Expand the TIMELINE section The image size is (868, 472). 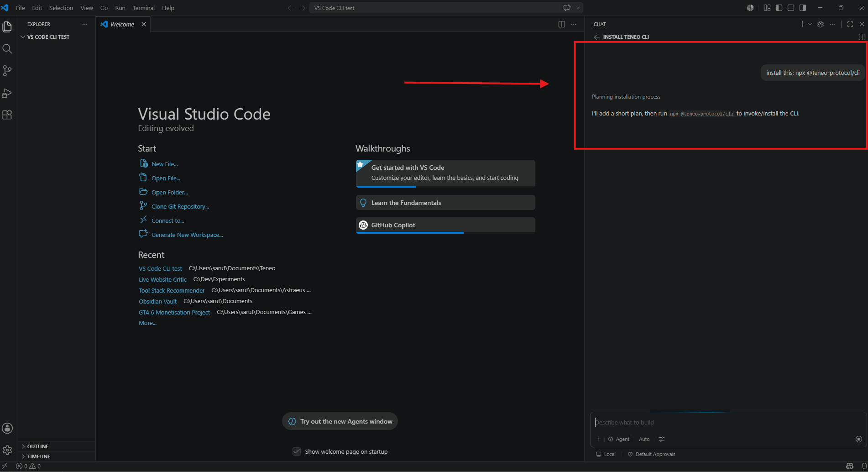38,456
